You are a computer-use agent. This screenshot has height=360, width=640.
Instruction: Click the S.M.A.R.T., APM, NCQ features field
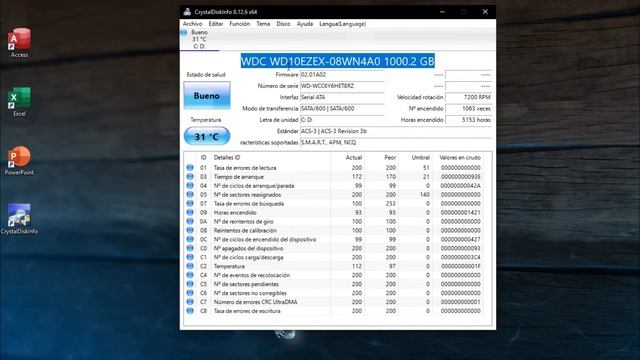[x=396, y=142]
